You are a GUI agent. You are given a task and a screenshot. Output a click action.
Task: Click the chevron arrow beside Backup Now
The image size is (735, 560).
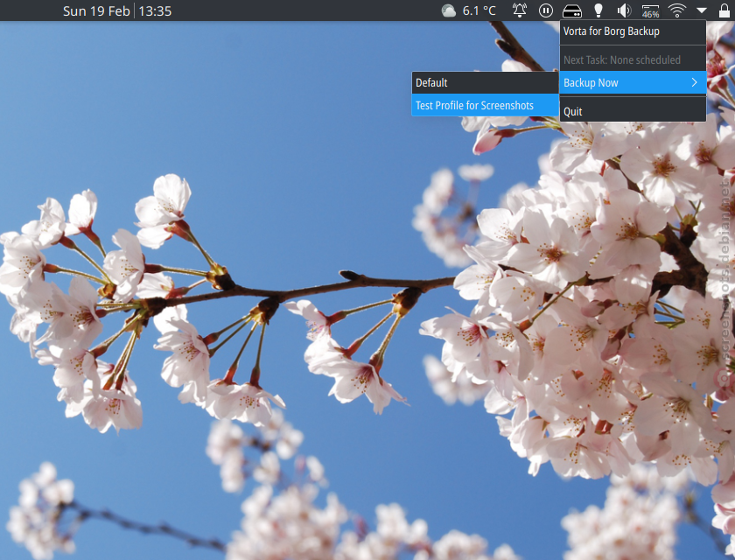[695, 83]
